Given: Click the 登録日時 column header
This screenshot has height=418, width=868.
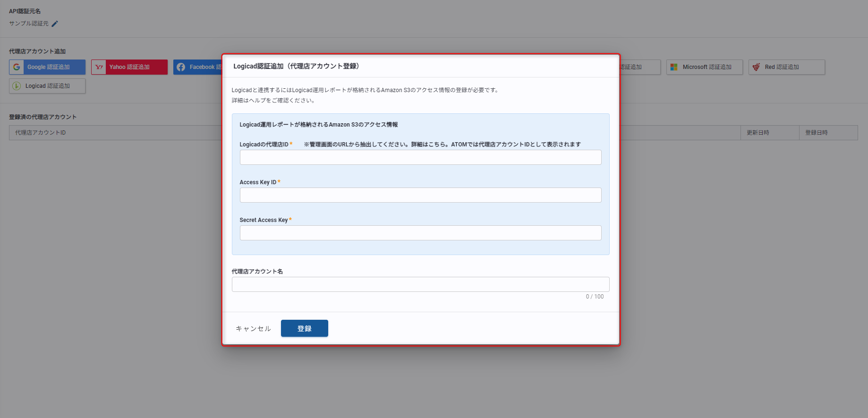Looking at the screenshot, I should pos(816,133).
